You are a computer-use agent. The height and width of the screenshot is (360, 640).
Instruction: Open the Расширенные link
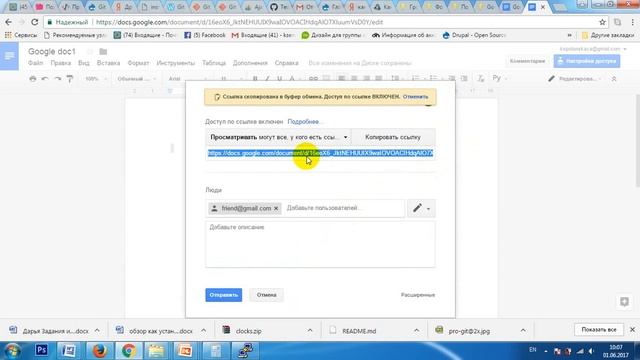coord(418,295)
